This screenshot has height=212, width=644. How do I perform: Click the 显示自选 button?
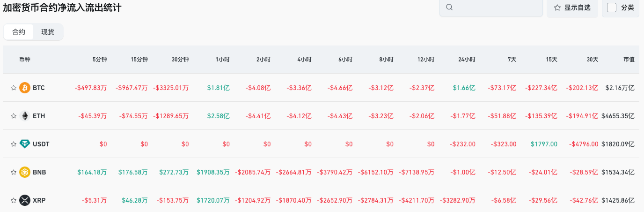click(572, 8)
